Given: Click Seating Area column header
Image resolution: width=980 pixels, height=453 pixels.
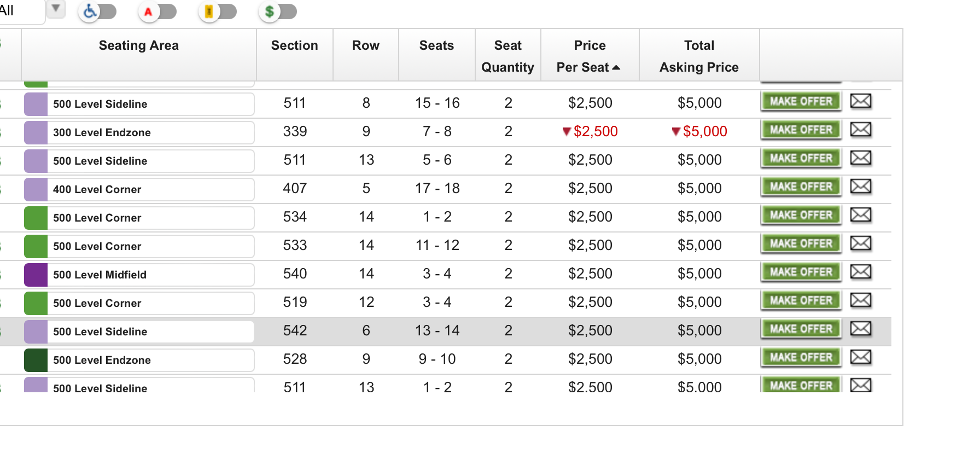Looking at the screenshot, I should [139, 45].
